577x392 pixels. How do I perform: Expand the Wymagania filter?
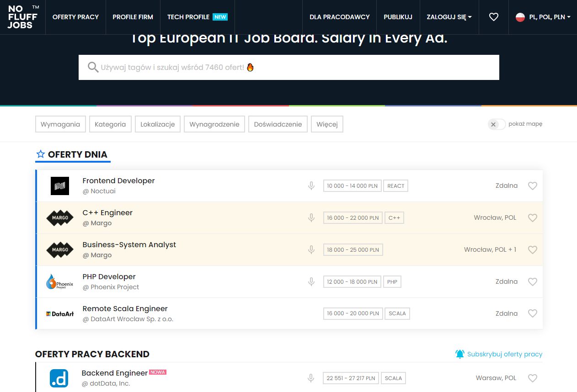coord(60,124)
